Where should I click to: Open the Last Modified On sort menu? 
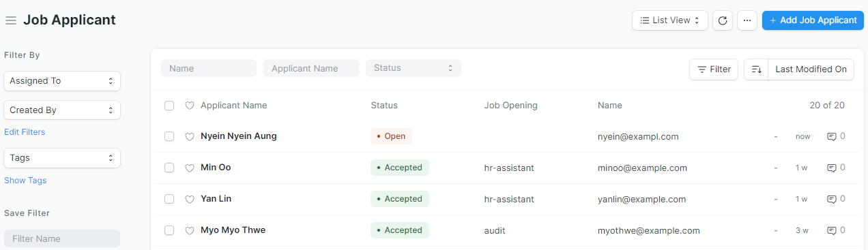point(811,69)
